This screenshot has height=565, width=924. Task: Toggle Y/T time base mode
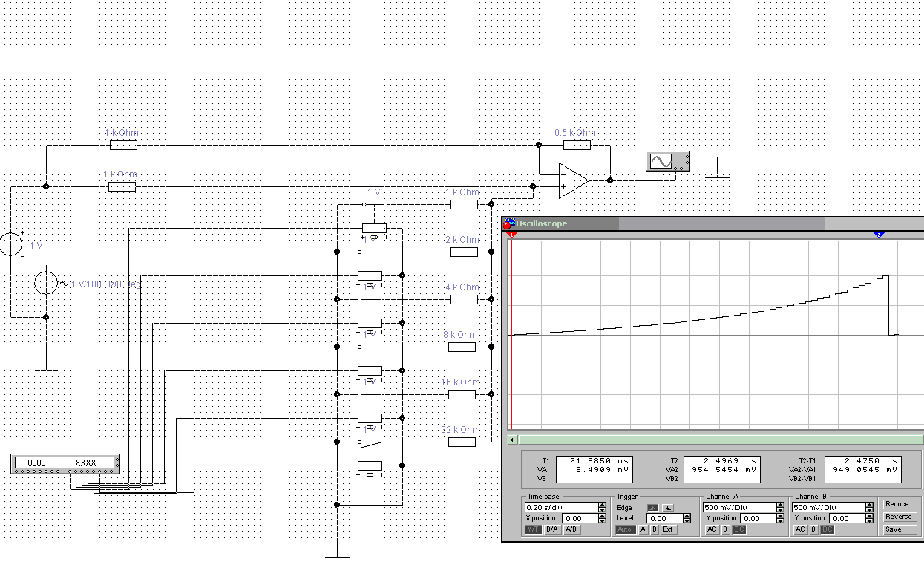pyautogui.click(x=533, y=529)
